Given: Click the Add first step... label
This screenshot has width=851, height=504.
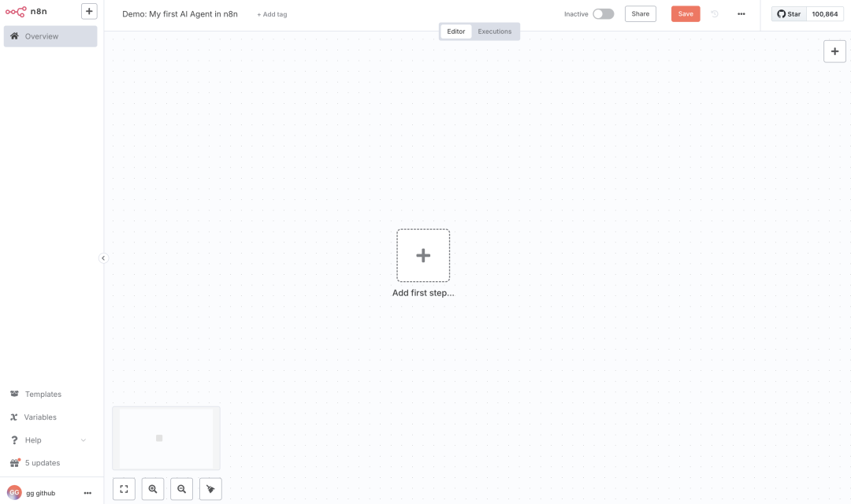Looking at the screenshot, I should [423, 293].
